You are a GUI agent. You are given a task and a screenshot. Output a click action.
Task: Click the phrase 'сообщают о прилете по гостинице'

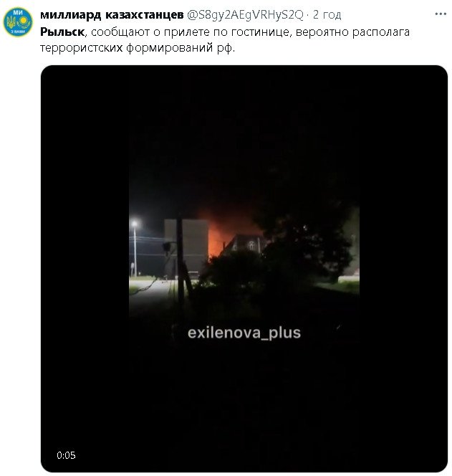tap(191, 32)
